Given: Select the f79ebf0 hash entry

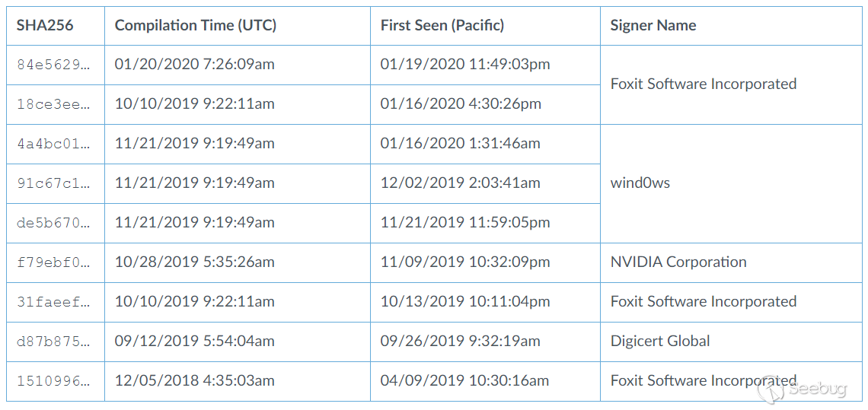Looking at the screenshot, I should (x=53, y=262).
